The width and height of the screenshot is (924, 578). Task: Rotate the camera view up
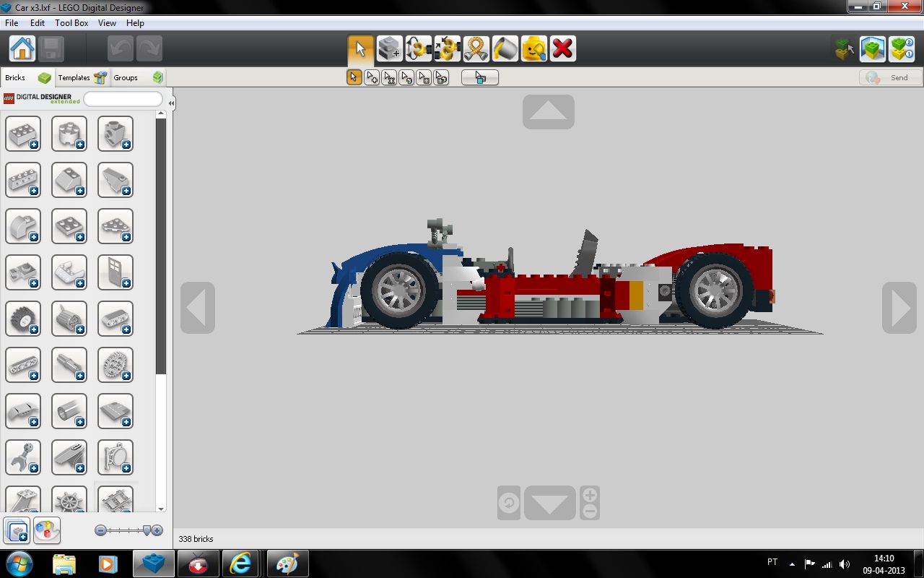[x=549, y=112]
